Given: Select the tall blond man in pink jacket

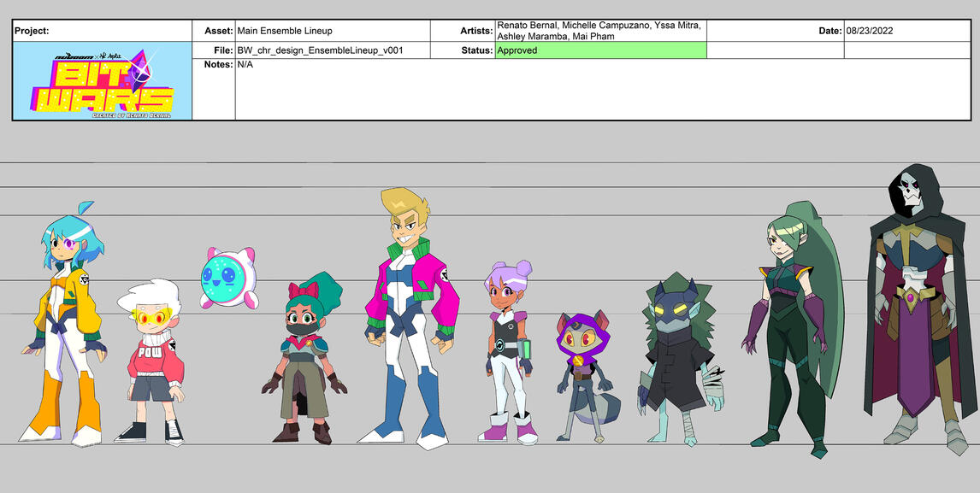Looking at the screenshot, I should coord(408,319).
